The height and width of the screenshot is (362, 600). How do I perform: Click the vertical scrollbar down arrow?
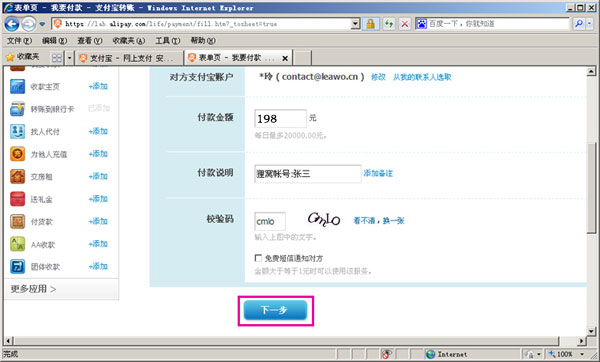coord(591,331)
